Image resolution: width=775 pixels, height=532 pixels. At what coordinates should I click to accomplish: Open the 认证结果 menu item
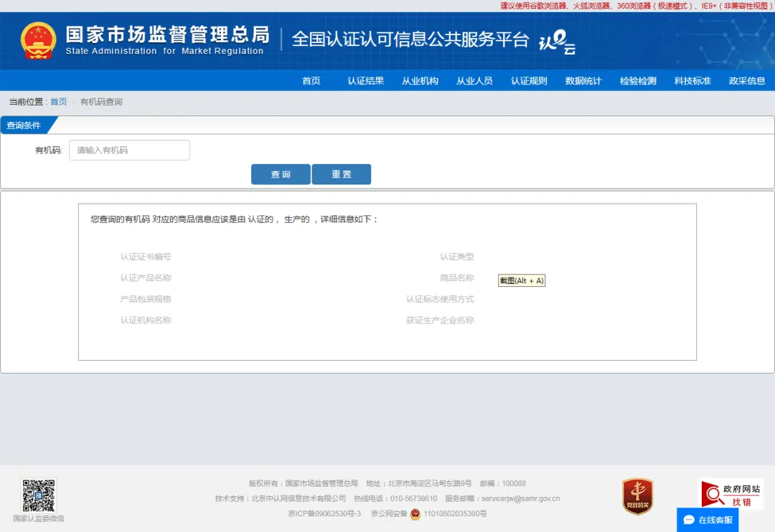(365, 81)
